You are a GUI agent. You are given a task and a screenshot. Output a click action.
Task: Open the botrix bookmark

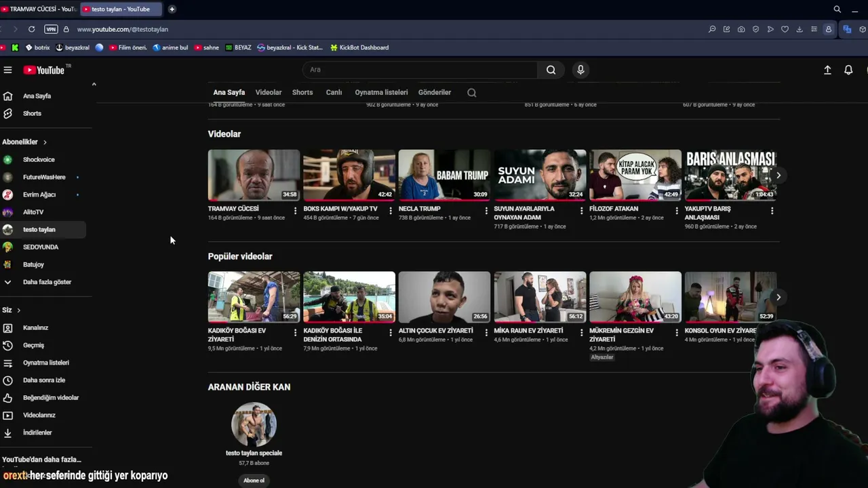point(37,48)
